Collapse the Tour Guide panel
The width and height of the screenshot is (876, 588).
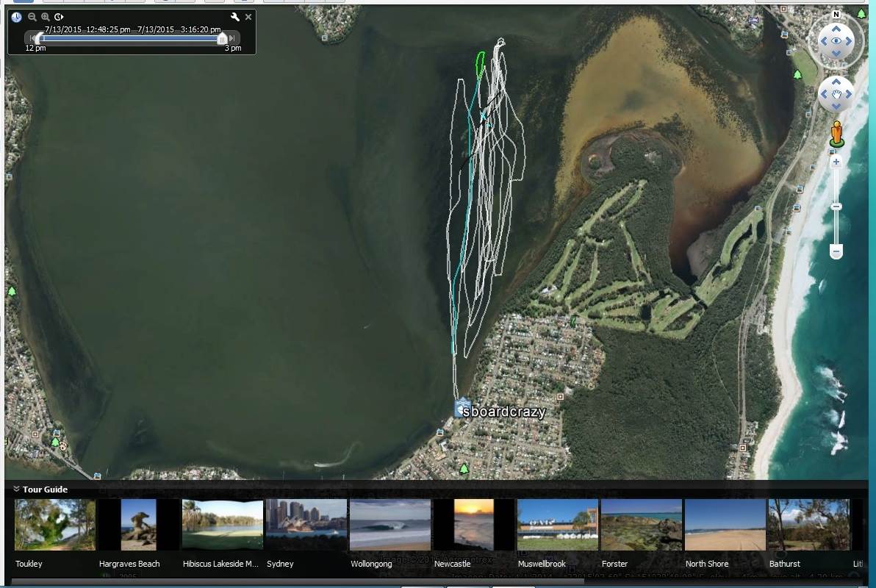point(16,490)
